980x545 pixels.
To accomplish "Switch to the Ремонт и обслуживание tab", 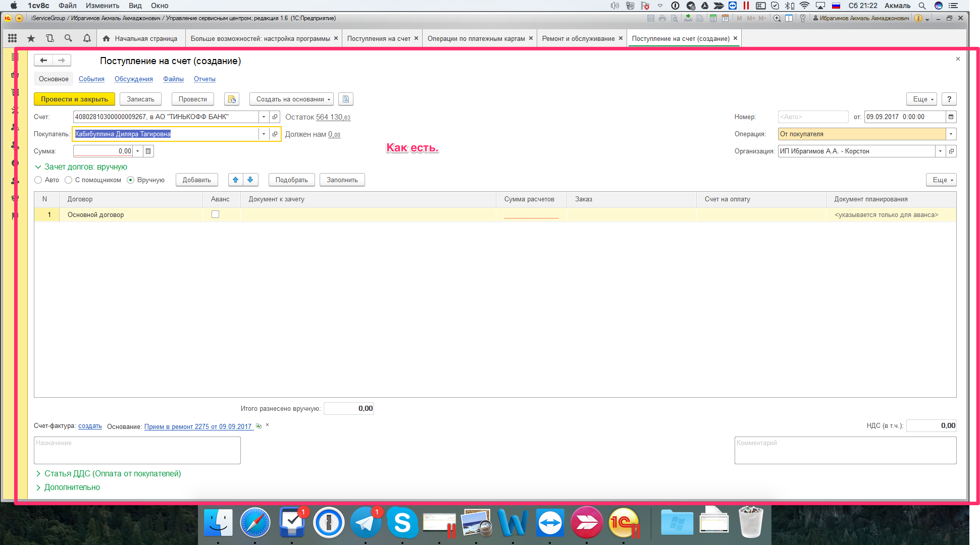I will [x=578, y=38].
